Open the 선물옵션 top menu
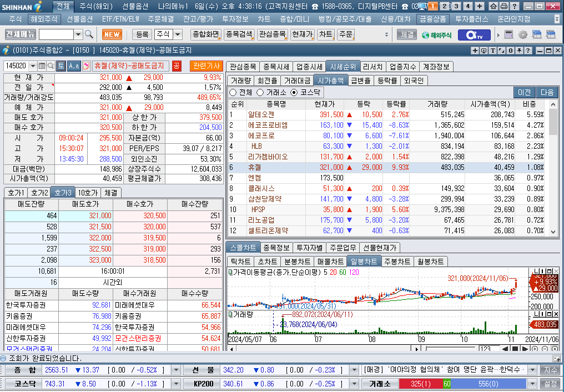The height and width of the screenshot is (392, 564). coord(135,6)
